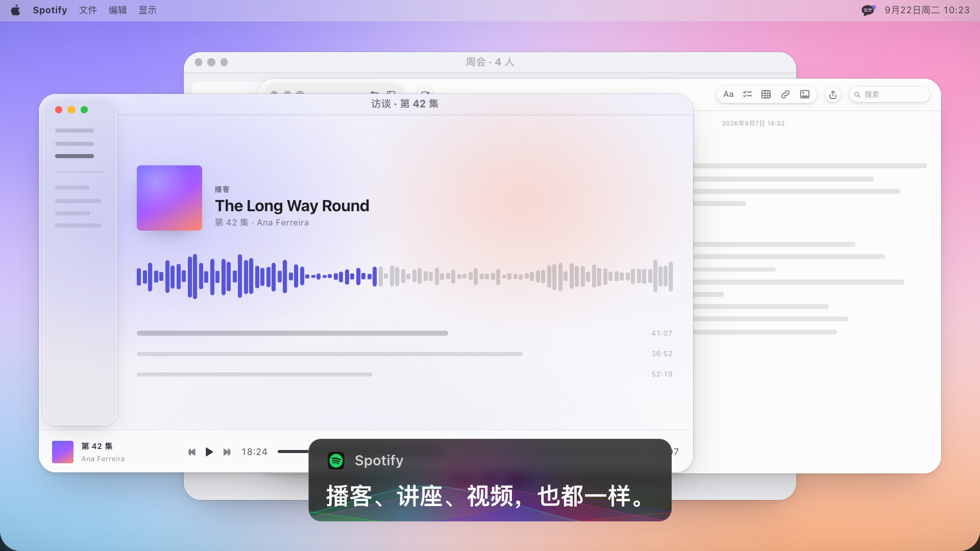Click the 周会 · 4 人 window title

490,62
